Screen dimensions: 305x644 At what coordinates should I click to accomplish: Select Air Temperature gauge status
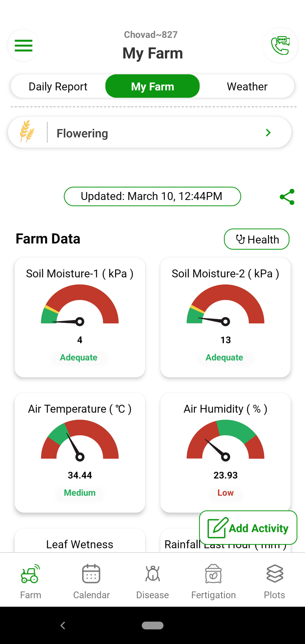click(80, 492)
